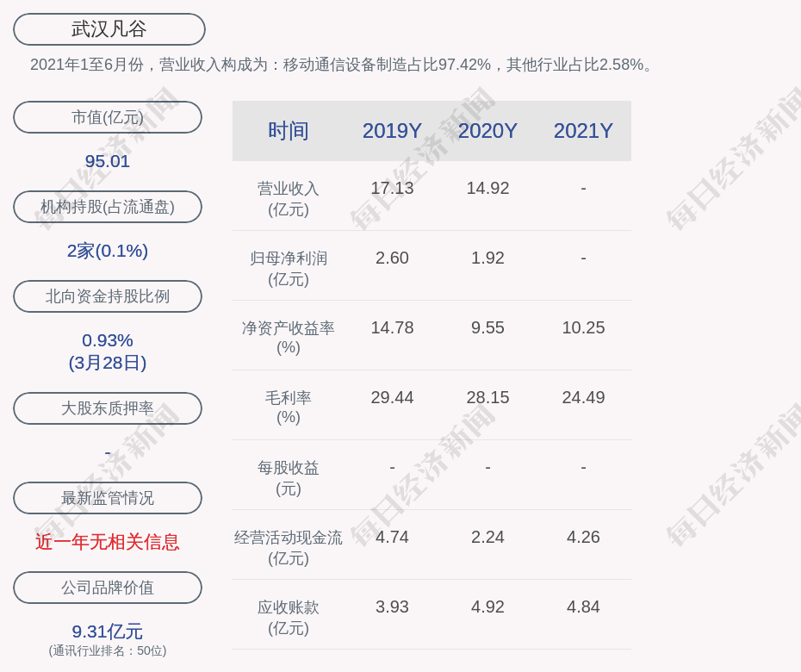
Task: Select the 大股东质押率 label
Action: click(x=108, y=408)
